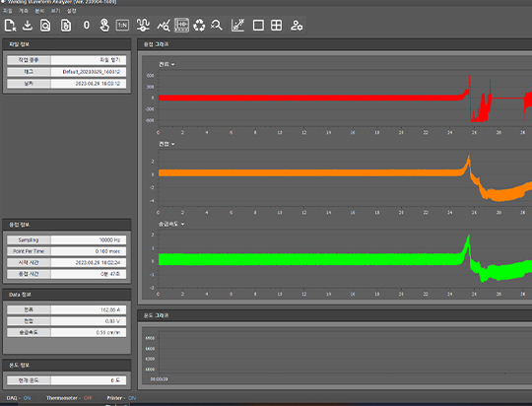532x406 pixels.
Task: Click the open file icon in toolbar
Action: point(10,26)
